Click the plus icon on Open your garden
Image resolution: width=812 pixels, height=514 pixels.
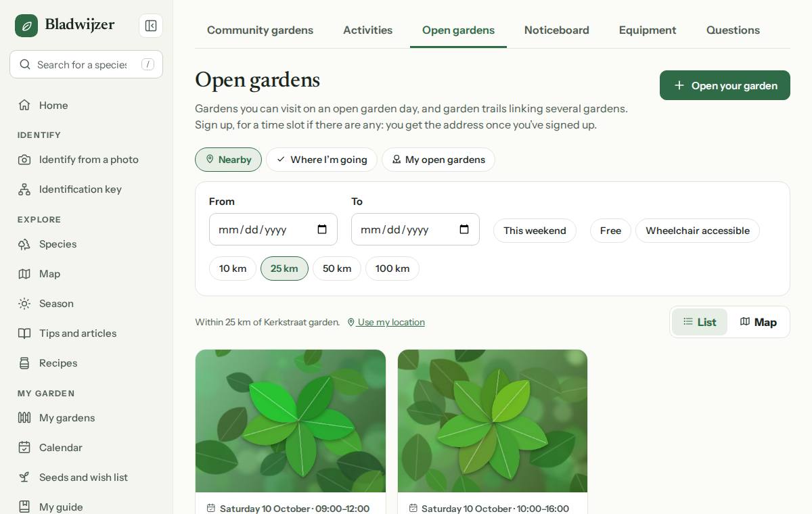click(679, 85)
